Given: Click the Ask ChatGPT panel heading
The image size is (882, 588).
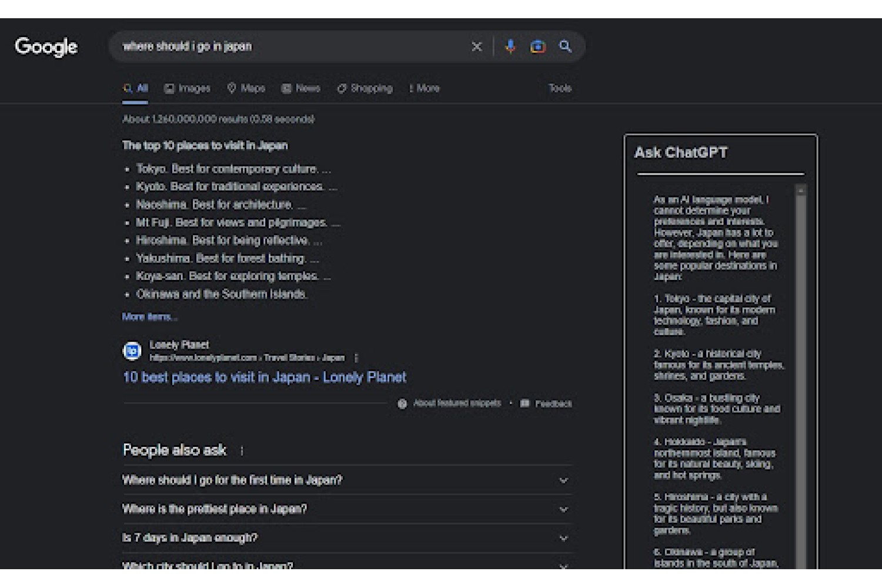Looking at the screenshot, I should coord(681,153).
